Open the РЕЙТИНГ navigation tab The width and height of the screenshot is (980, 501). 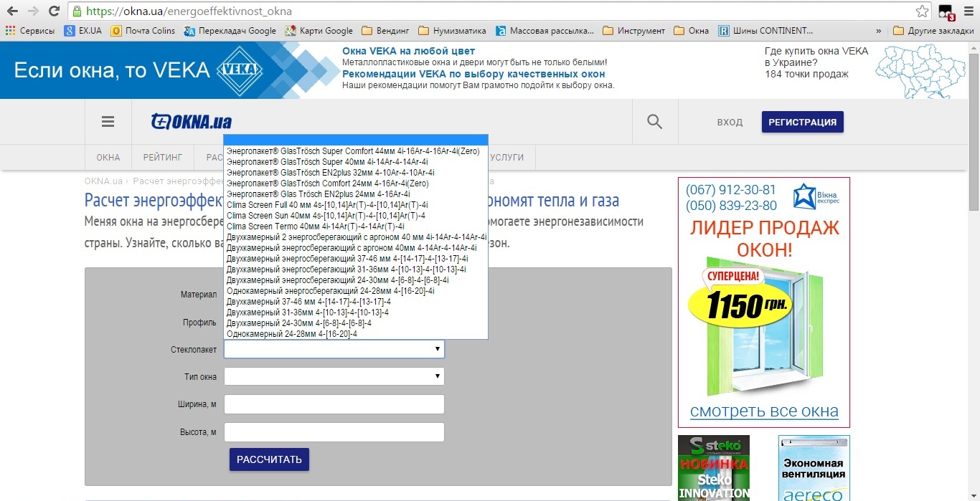pos(163,157)
